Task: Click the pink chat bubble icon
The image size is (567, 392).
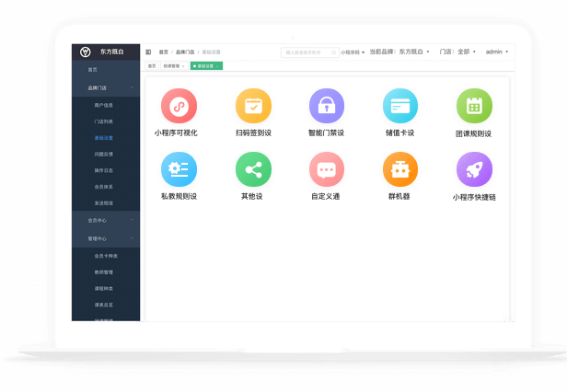Action: point(327,169)
